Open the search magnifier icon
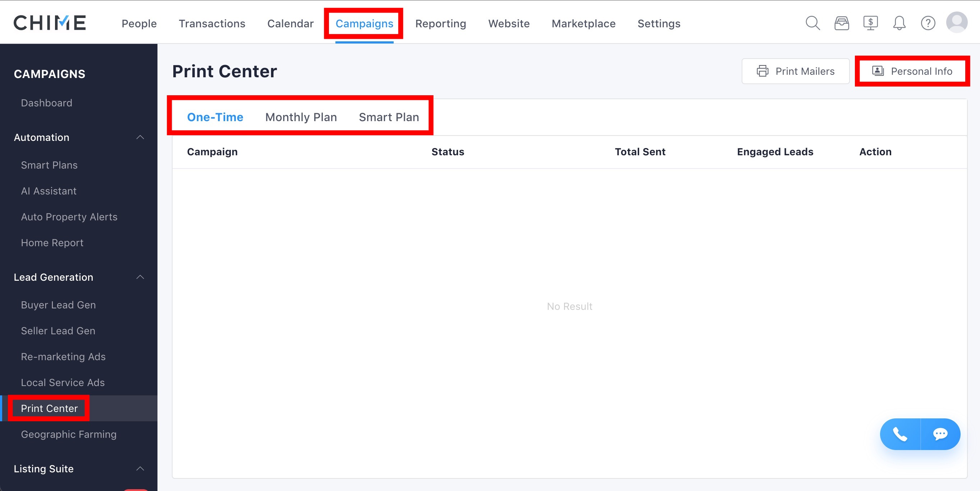The width and height of the screenshot is (980, 491). [812, 23]
